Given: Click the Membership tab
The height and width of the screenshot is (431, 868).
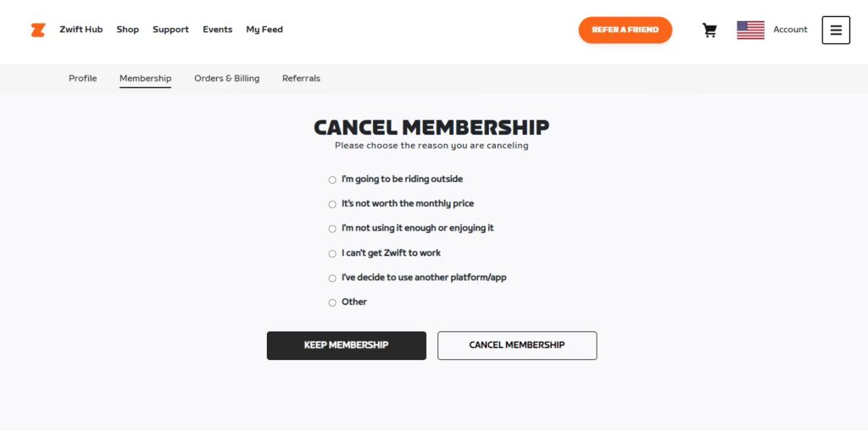Looking at the screenshot, I should pyautogui.click(x=145, y=79).
